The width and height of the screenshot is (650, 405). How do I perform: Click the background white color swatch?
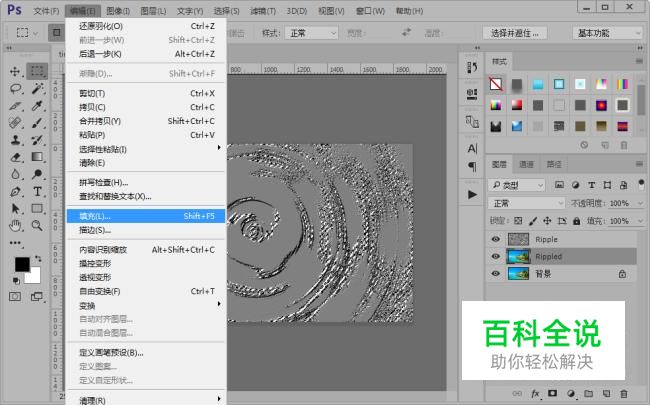point(34,276)
